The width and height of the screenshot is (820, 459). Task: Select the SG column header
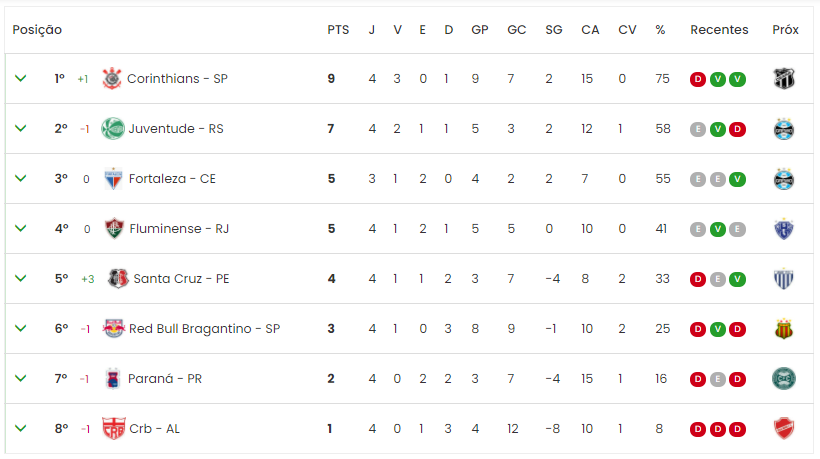coord(554,30)
